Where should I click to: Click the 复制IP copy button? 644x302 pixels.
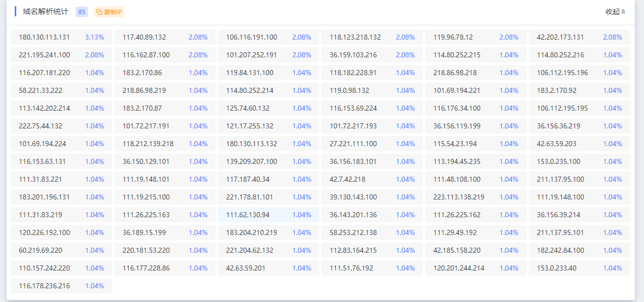pos(109,12)
